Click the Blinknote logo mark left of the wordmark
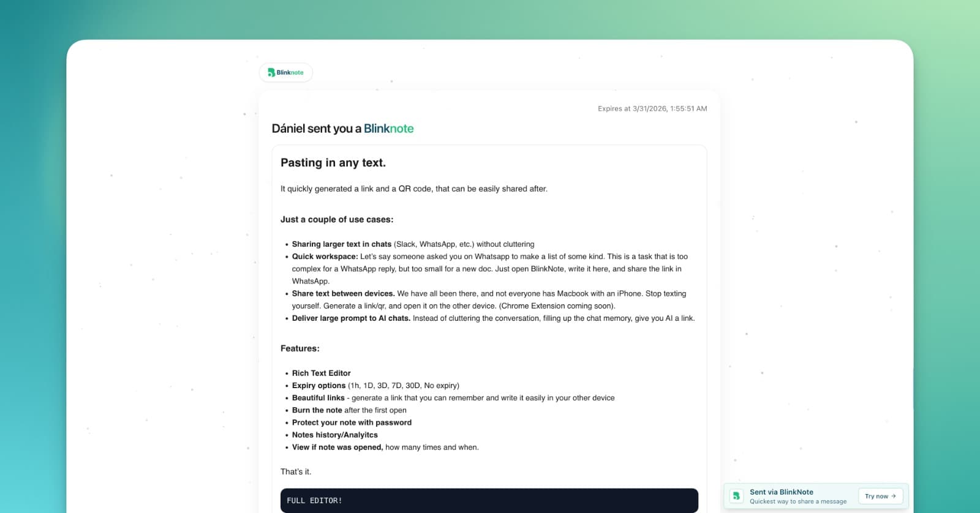The width and height of the screenshot is (980, 513). (x=271, y=72)
